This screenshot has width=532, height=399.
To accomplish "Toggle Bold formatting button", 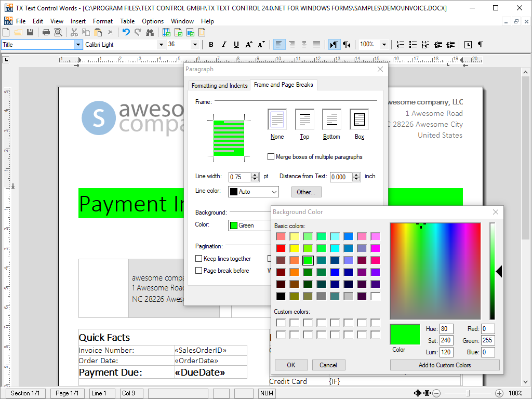I will [x=211, y=45].
